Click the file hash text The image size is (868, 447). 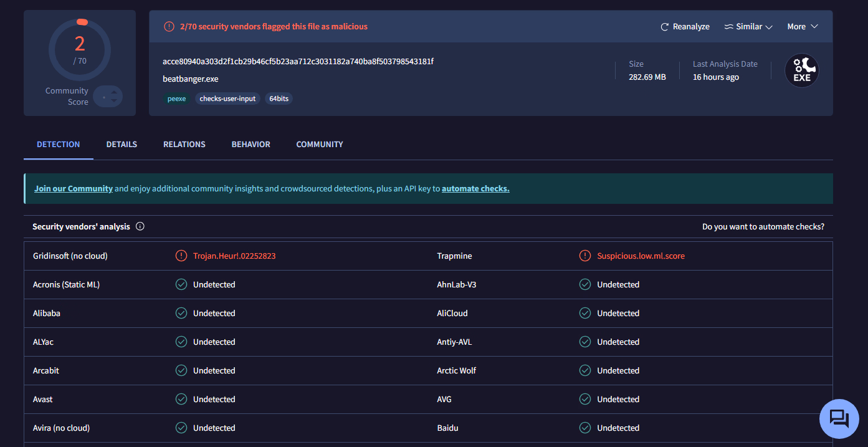coord(298,61)
